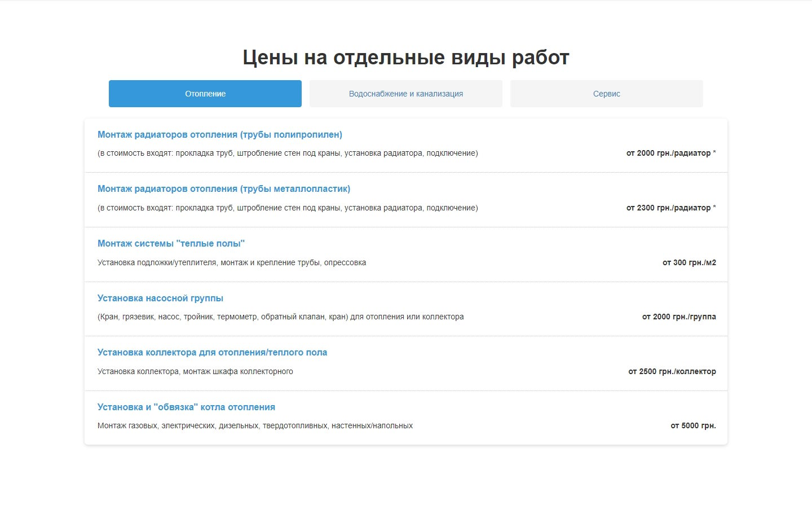Click price от 2300 грн./радиатор *

click(x=671, y=208)
